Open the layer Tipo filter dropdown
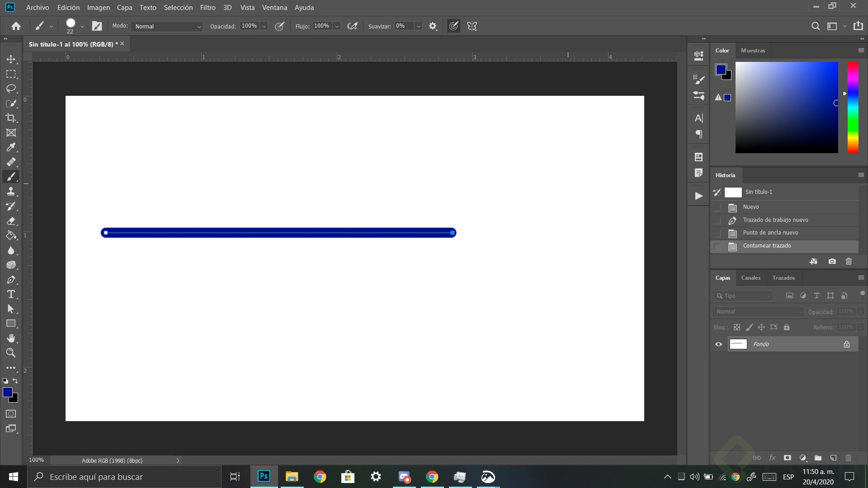The width and height of the screenshot is (868, 488). [x=743, y=296]
